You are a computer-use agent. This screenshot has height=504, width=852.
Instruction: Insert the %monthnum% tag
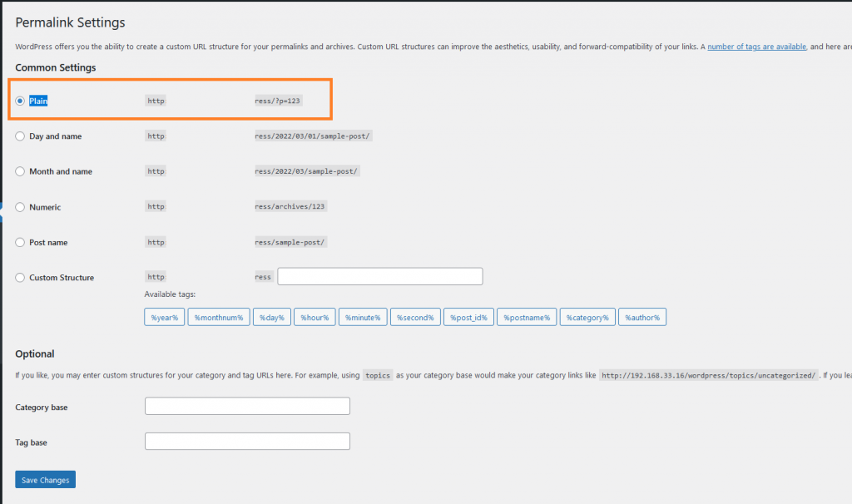pos(219,317)
